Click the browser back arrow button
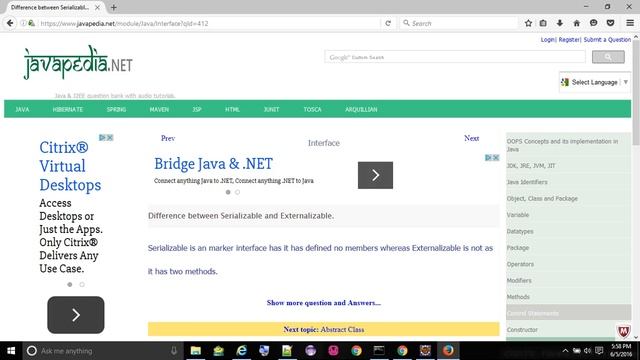 pos(10,23)
